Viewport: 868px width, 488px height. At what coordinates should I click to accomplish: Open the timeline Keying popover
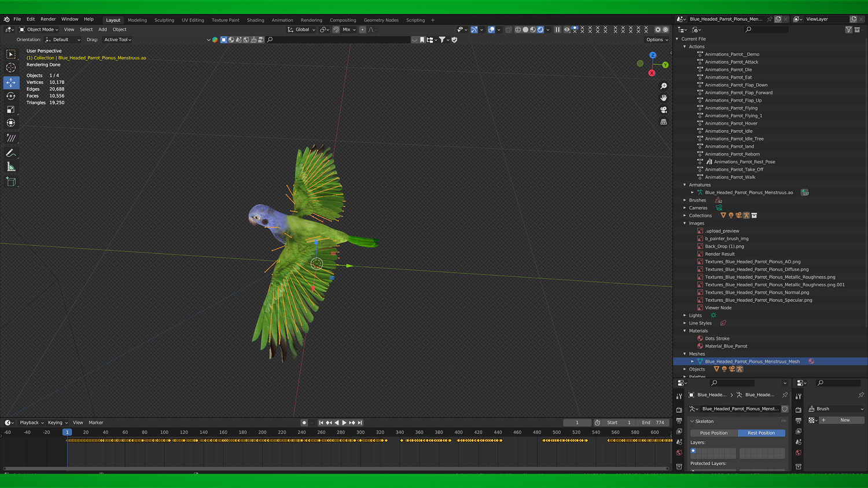[x=57, y=423]
